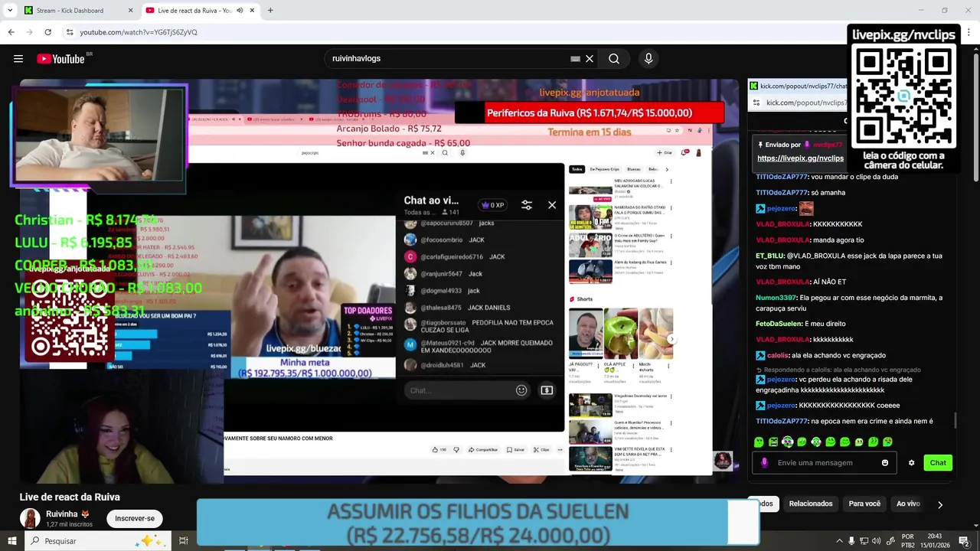
Task: Click the 1,27 mi inscritos text
Action: click(x=70, y=524)
